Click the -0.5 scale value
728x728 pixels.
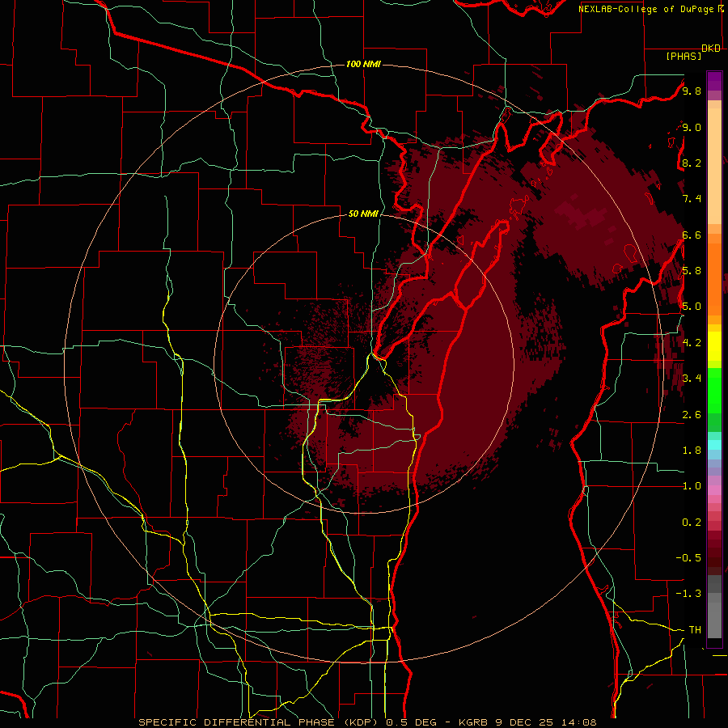tap(688, 557)
